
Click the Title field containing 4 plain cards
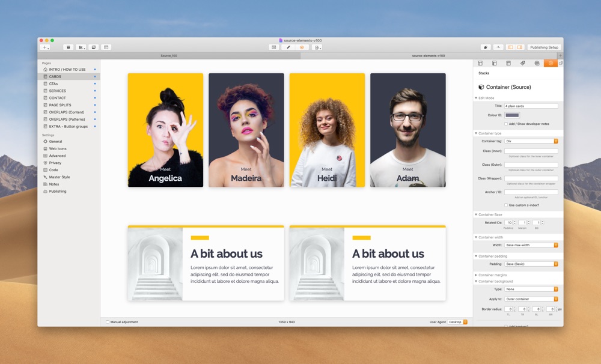point(531,106)
